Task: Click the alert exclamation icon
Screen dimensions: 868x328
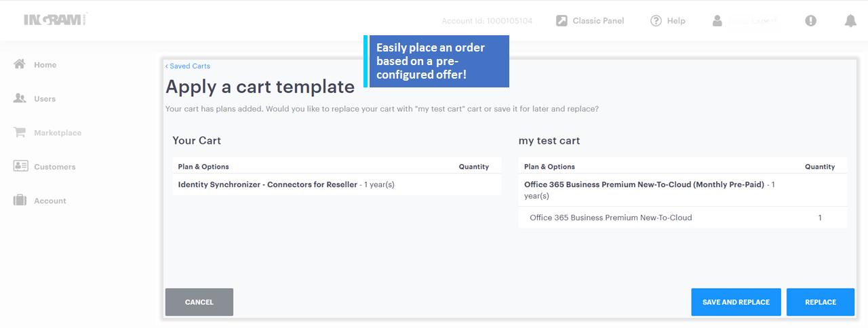Action: 810,21
